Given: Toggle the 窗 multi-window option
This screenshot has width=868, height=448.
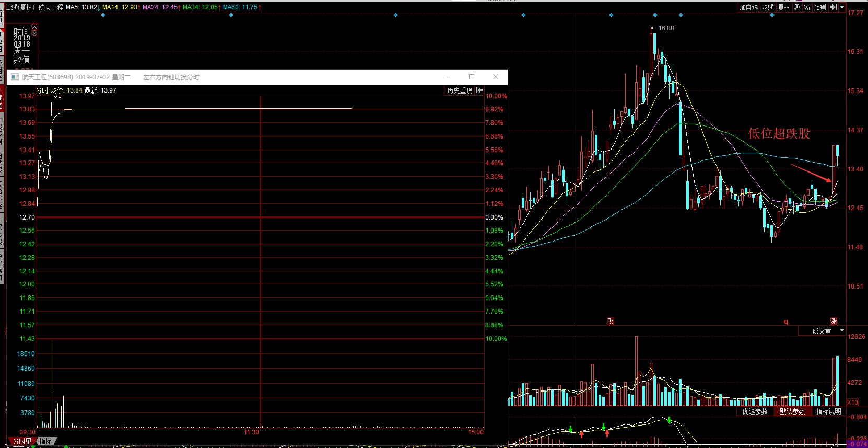Looking at the screenshot, I should (807, 7).
